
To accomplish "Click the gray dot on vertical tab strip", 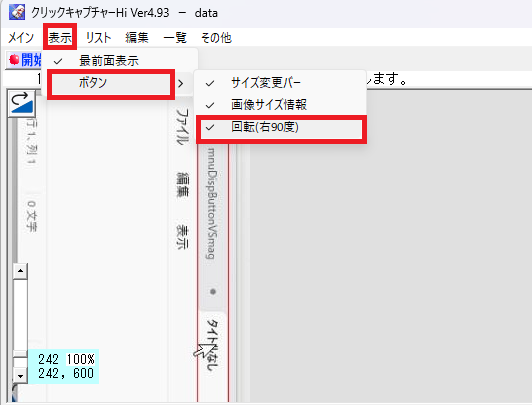I will point(213,292).
